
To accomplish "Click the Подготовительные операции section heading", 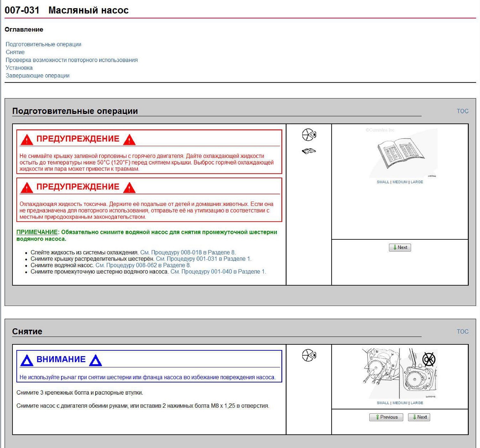I will tap(75, 111).
